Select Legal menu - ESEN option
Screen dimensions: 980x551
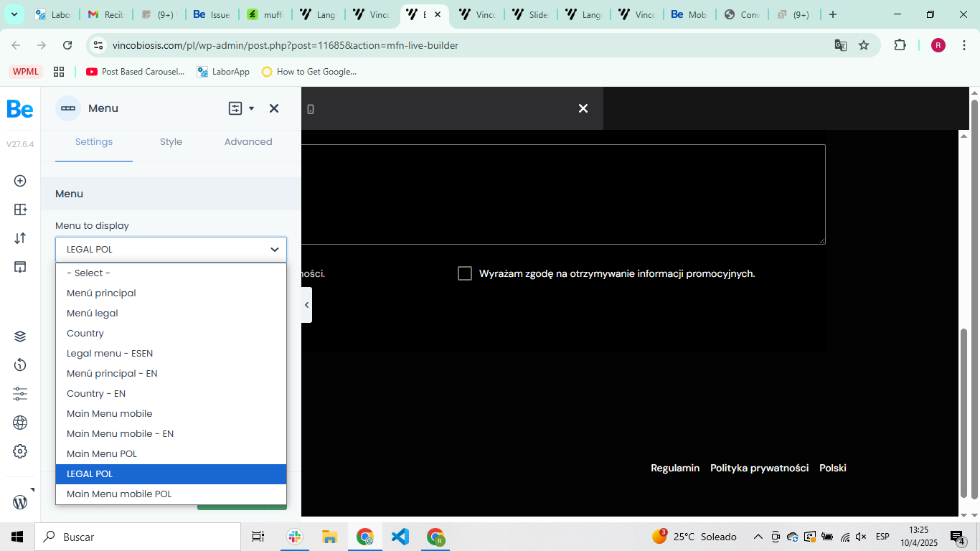pos(110,353)
